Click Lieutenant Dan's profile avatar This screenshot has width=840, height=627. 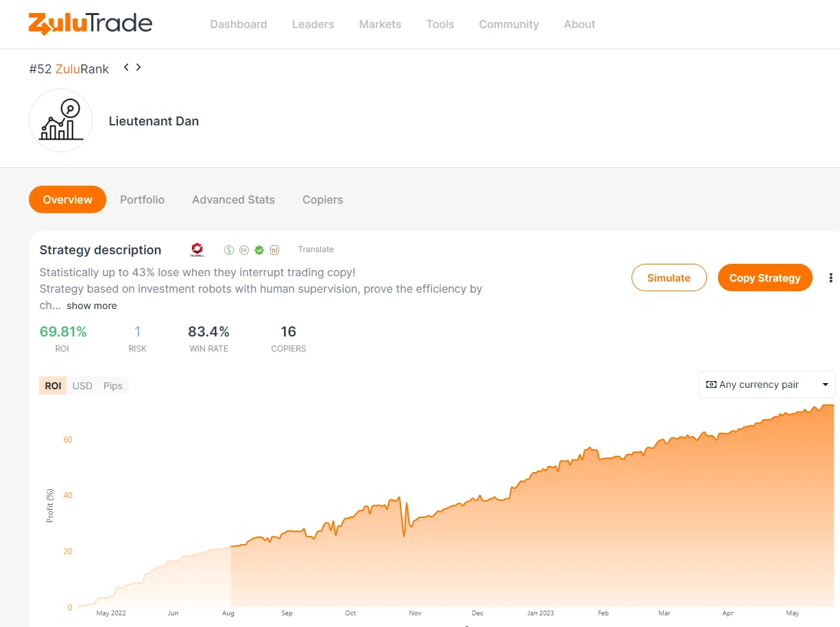(x=60, y=121)
